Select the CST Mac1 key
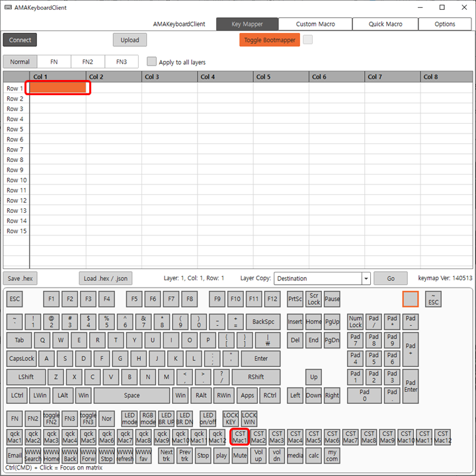Screen dimensions: 476x476 pos(240,437)
